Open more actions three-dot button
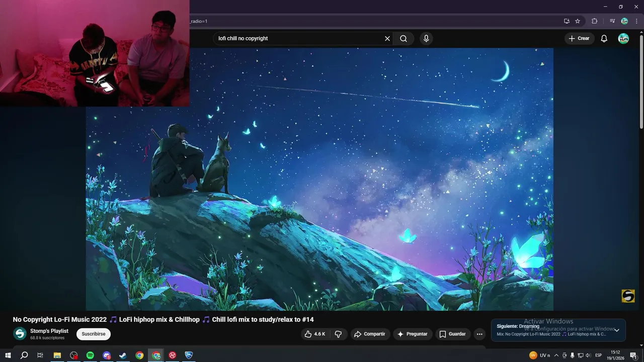The width and height of the screenshot is (644, 362). (x=479, y=334)
